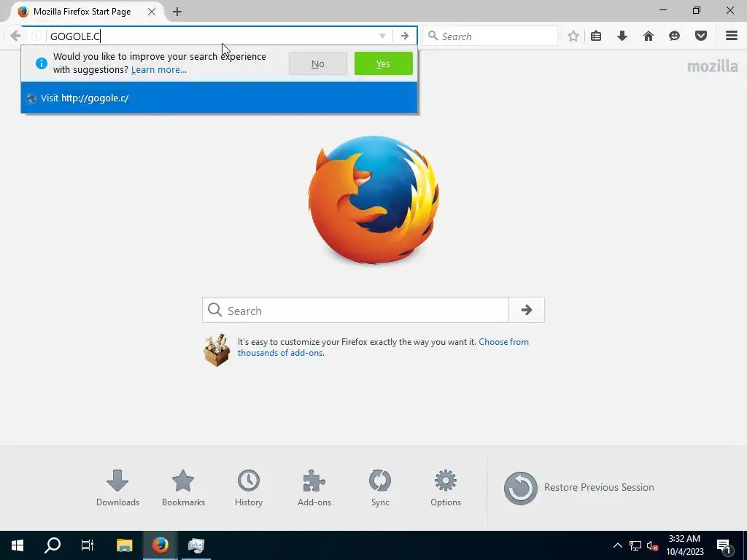Open History clock on start page
Image resolution: width=747 pixels, height=560 pixels.
point(249,488)
